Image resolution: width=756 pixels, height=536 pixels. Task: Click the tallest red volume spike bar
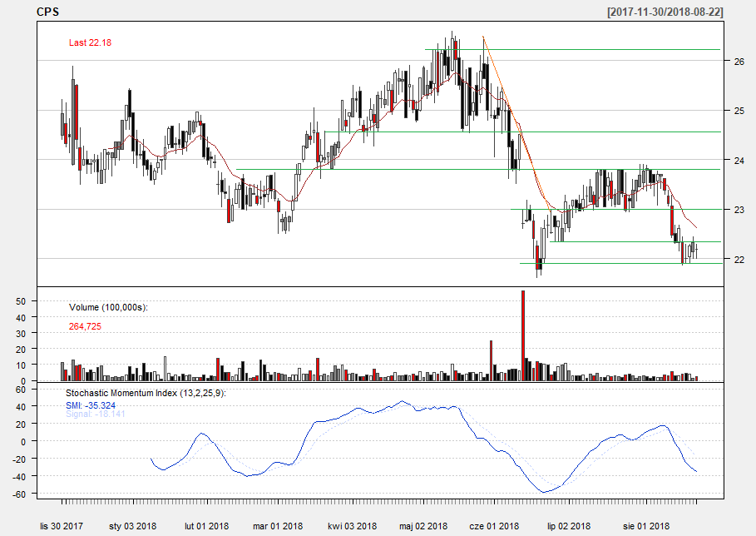[x=523, y=335]
